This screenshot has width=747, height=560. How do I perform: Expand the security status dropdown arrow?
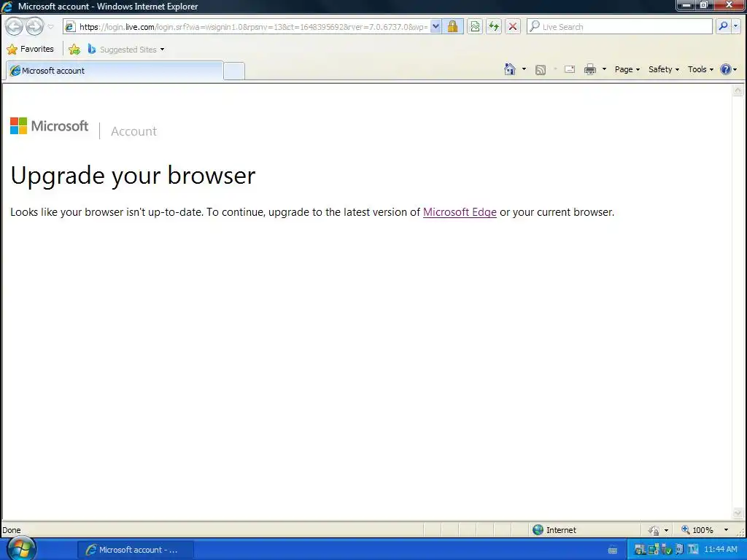pos(666,530)
